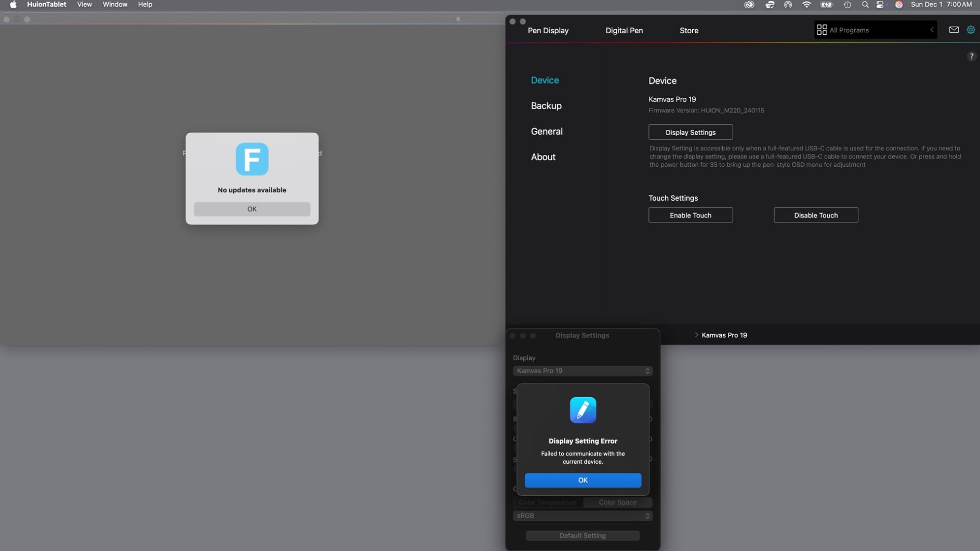Expand the Kamvas Pro 19 device chevron

pyautogui.click(x=696, y=335)
